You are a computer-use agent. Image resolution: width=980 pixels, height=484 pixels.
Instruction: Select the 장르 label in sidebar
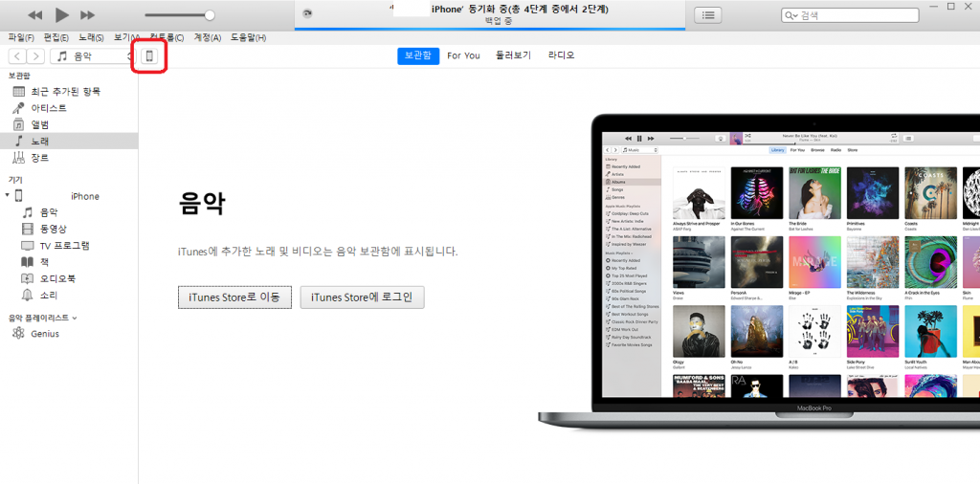point(40,158)
